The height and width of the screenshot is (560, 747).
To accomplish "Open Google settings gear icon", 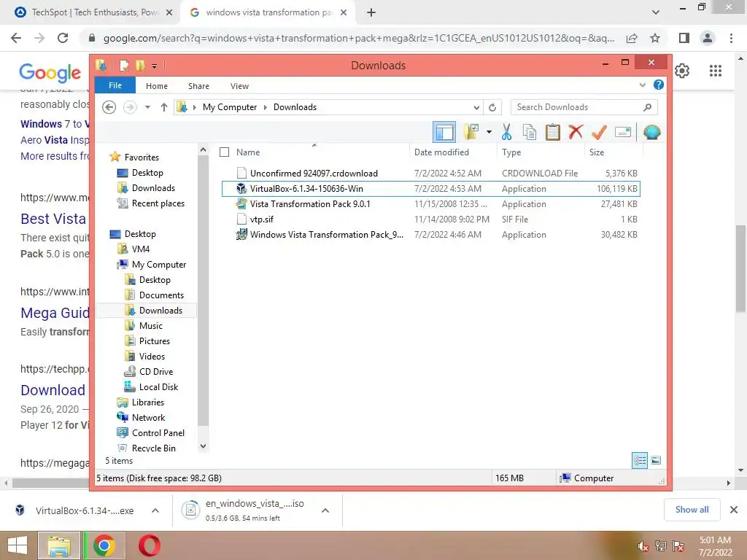I will point(682,71).
